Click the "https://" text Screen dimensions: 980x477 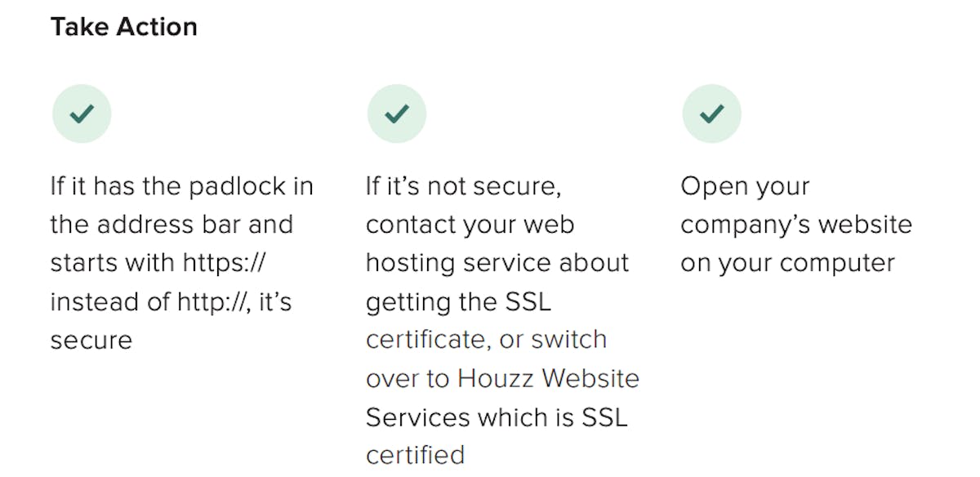[x=225, y=263]
